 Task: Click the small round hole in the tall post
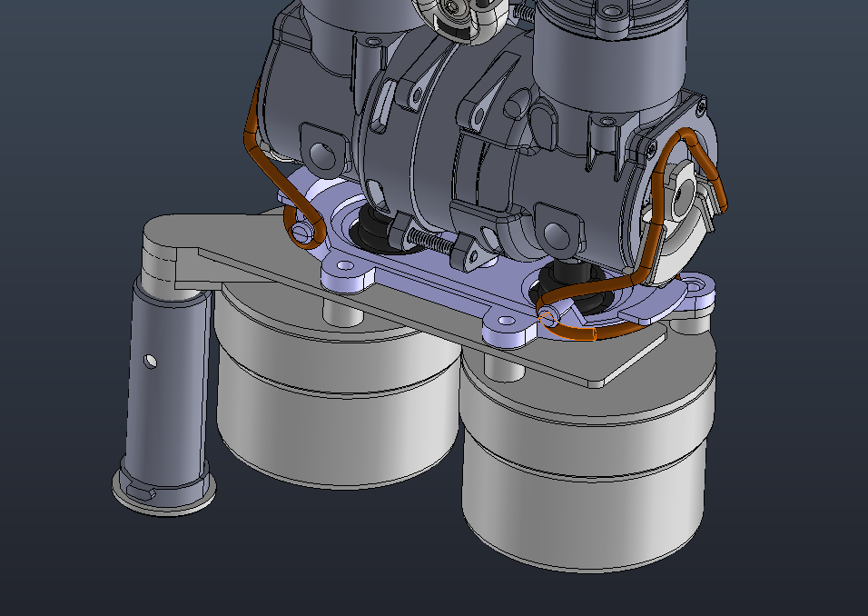150,363
